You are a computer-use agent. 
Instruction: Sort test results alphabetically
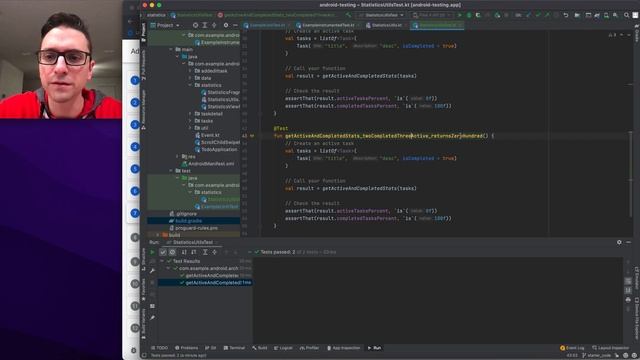pyautogui.click(x=184, y=252)
